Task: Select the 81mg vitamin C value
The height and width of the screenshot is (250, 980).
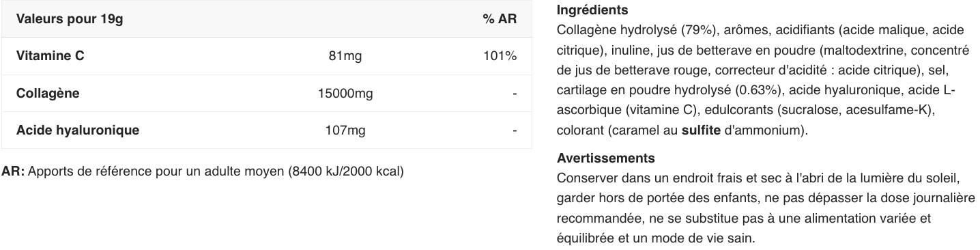Action: (x=345, y=56)
